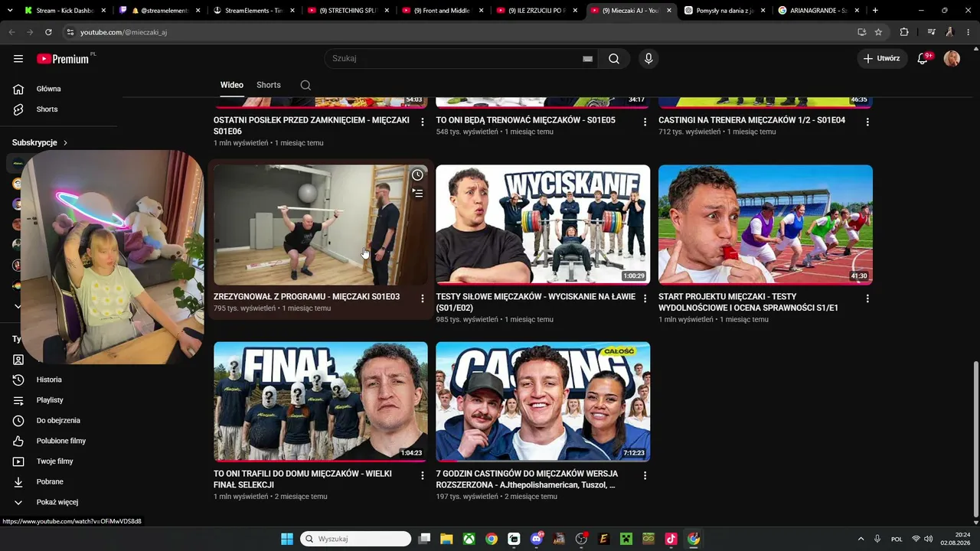The image size is (980, 551).
Task: Open the Xbox app on the taskbar
Action: click(469, 539)
